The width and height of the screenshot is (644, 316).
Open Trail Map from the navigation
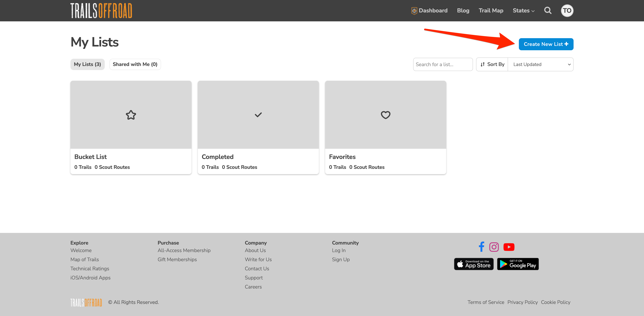[x=491, y=11]
